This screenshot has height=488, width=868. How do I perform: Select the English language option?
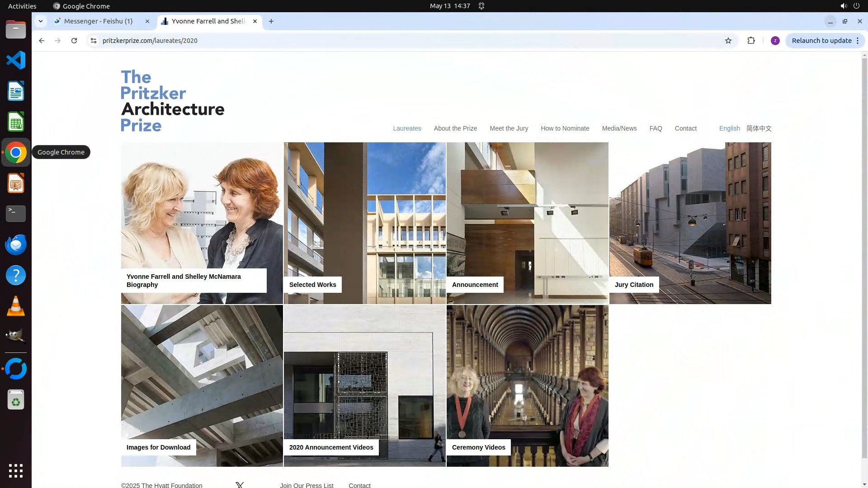click(729, 128)
